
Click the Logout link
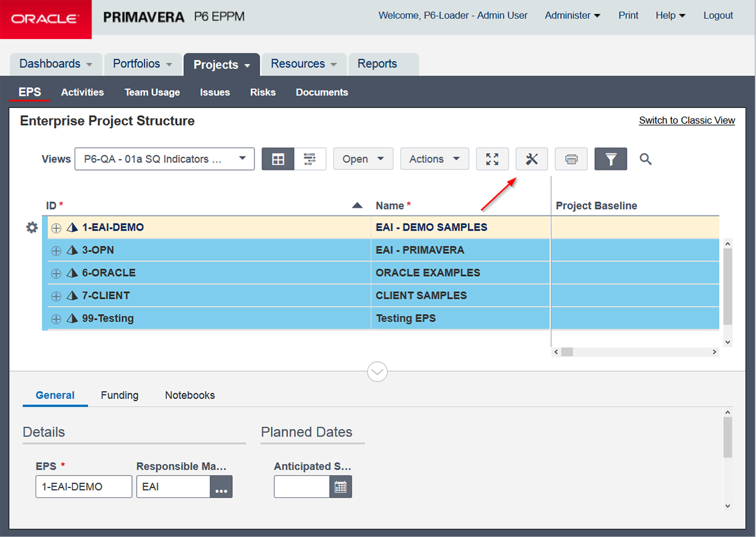(718, 16)
